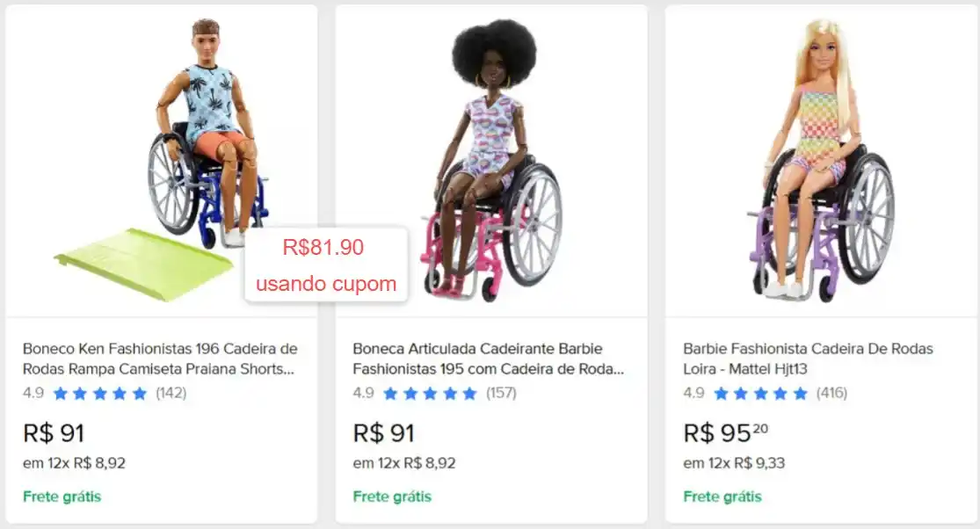Click Frete grátis under the middle Barbie
Image resolution: width=980 pixels, height=529 pixels.
click(390, 496)
